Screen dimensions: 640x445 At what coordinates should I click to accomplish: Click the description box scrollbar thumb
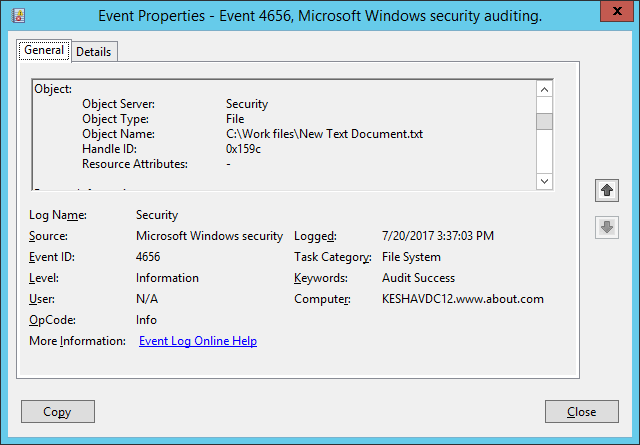(544, 121)
